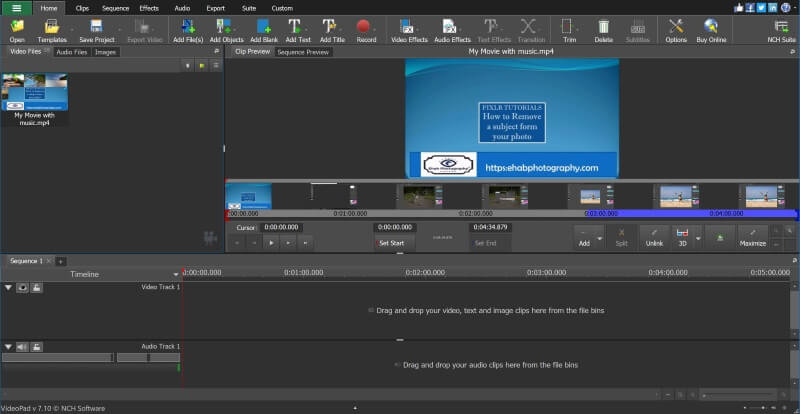
Task: Open the Timeline mode dropdown arrow
Action: pos(176,275)
